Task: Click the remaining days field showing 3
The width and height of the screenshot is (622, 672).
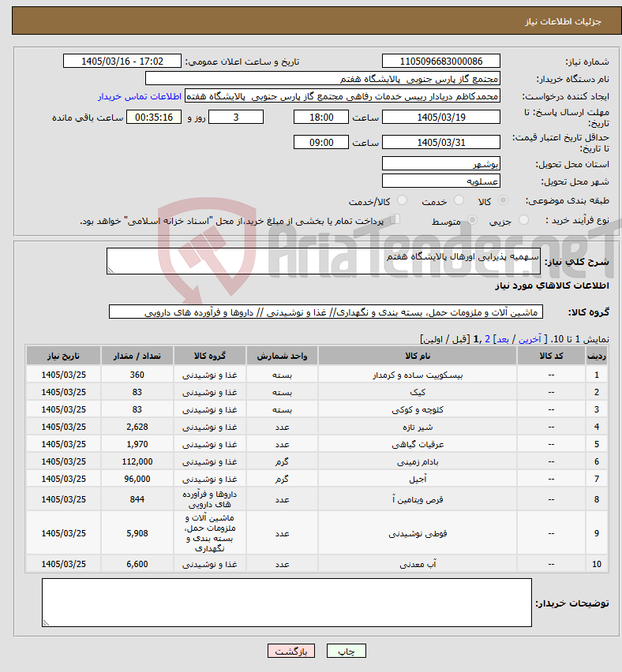Action: point(236,117)
